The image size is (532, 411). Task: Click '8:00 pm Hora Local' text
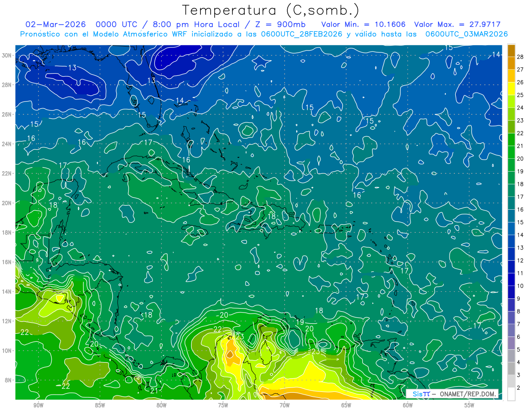point(196,24)
